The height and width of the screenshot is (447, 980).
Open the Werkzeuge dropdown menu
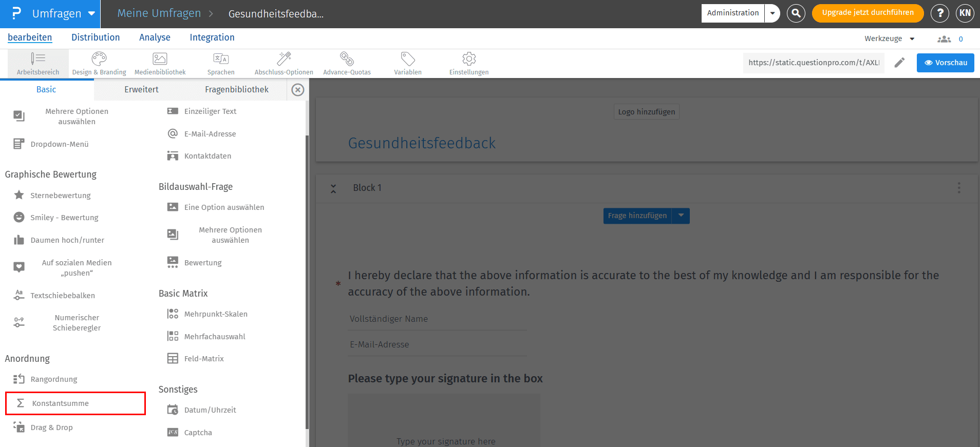point(889,38)
